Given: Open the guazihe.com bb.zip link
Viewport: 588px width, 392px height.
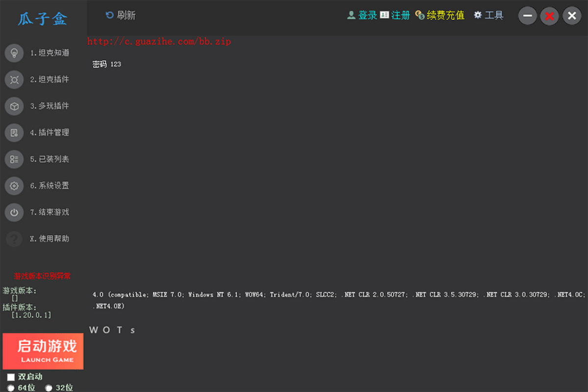Looking at the screenshot, I should click(x=159, y=42).
